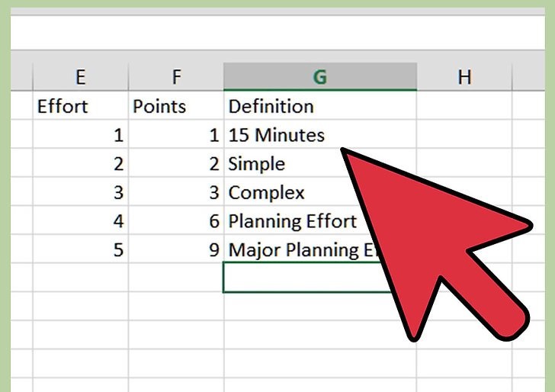Screen dimensions: 555x392
Task: Select column F header
Action: tap(176, 76)
